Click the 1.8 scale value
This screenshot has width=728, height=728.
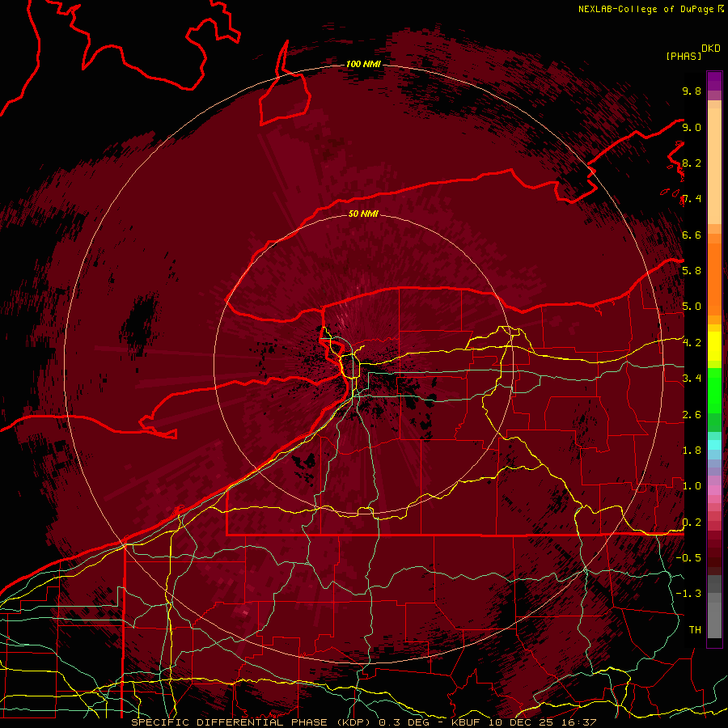[x=692, y=450]
